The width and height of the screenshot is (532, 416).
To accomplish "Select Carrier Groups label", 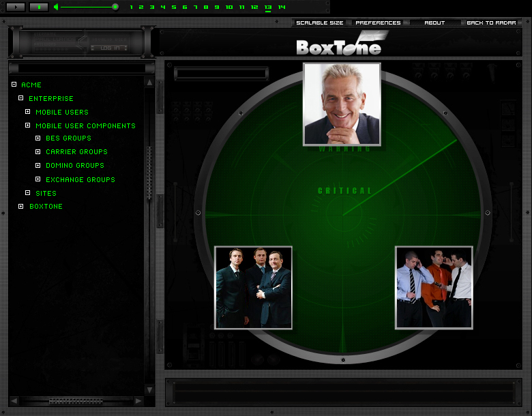I will (x=76, y=151).
